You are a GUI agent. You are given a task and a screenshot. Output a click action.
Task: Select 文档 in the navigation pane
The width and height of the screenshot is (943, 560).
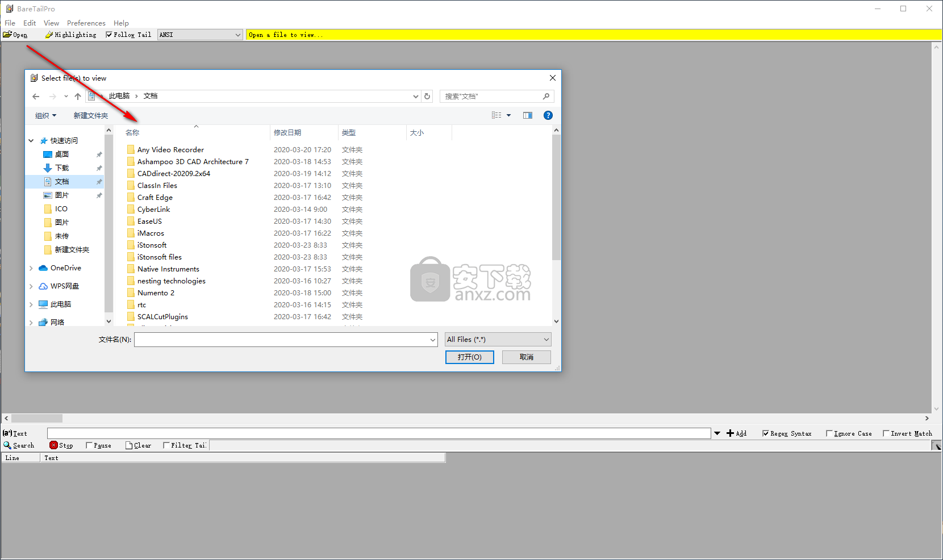[x=62, y=182]
